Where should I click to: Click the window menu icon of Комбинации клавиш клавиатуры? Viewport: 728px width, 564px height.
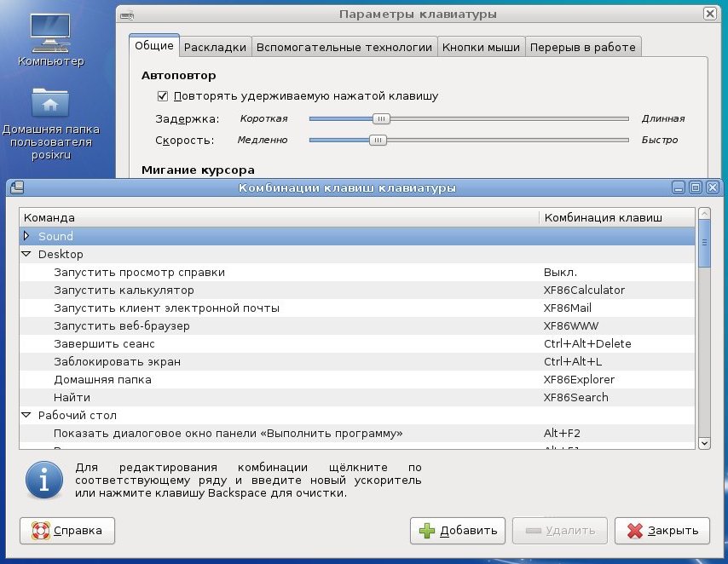17,187
